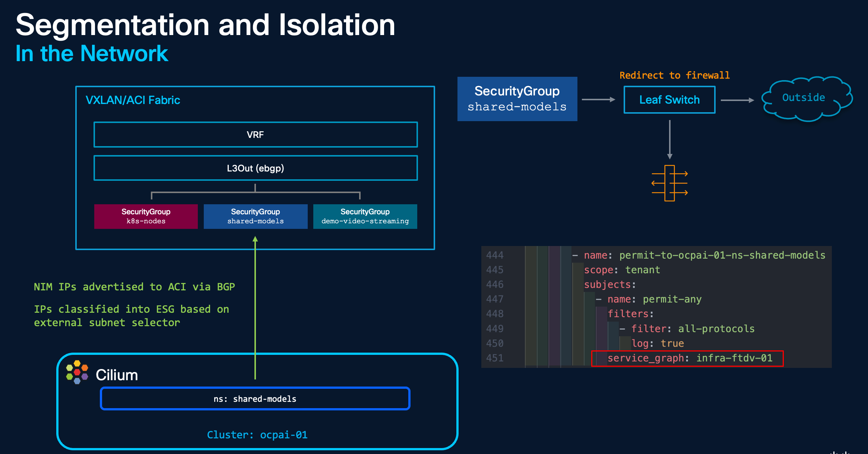Image resolution: width=868 pixels, height=454 pixels.
Task: Click 'service_graph: infra-ftdv-01' line
Action: (x=690, y=358)
